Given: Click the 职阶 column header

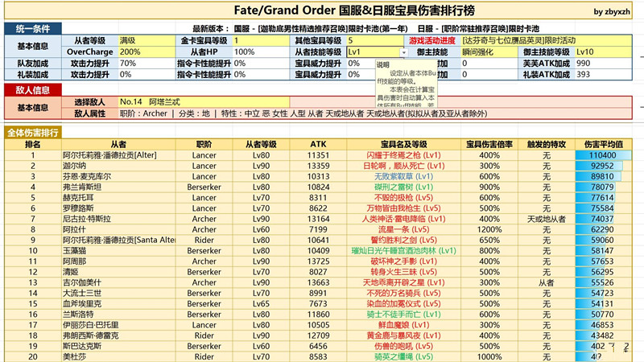Looking at the screenshot, I should pyautogui.click(x=204, y=145).
